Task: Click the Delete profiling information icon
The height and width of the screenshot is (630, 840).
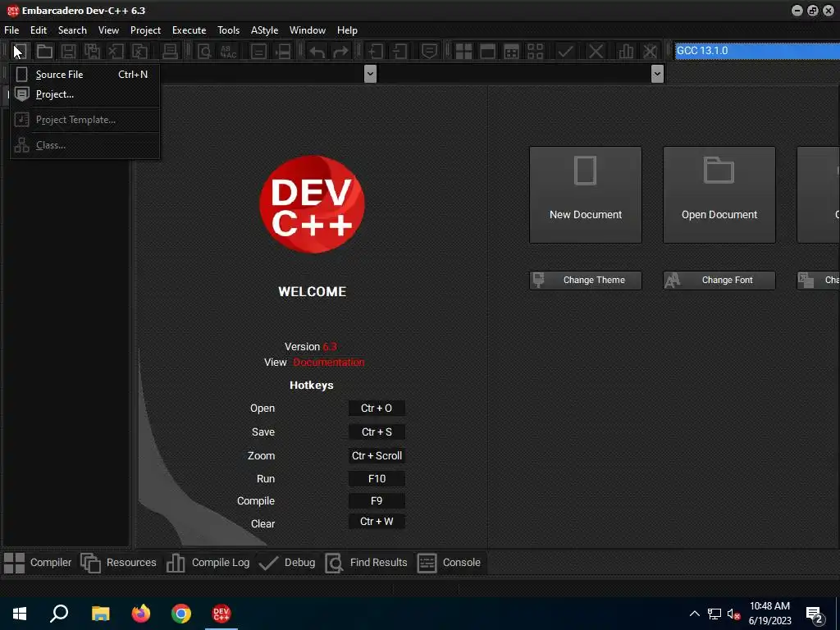Action: point(650,52)
